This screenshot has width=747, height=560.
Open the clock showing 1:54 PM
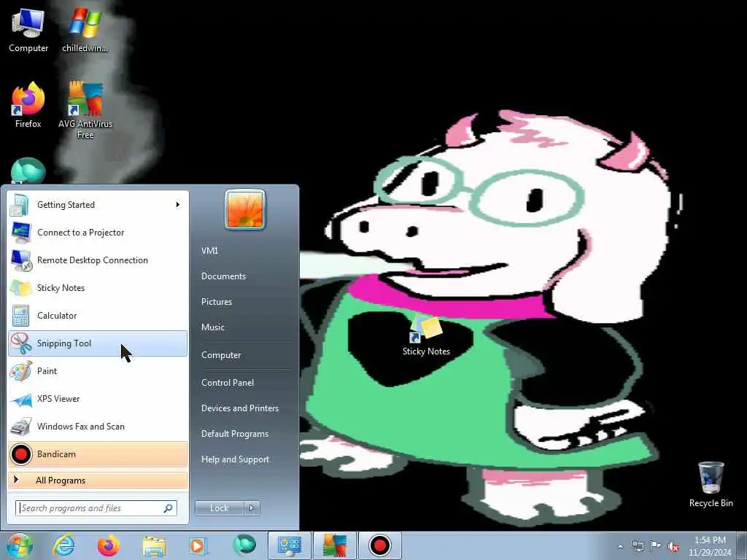pyautogui.click(x=710, y=546)
